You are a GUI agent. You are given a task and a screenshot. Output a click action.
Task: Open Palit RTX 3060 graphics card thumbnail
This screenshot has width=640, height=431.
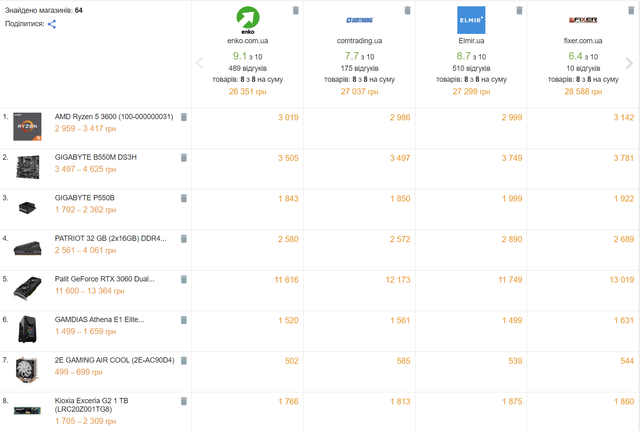tap(27, 289)
